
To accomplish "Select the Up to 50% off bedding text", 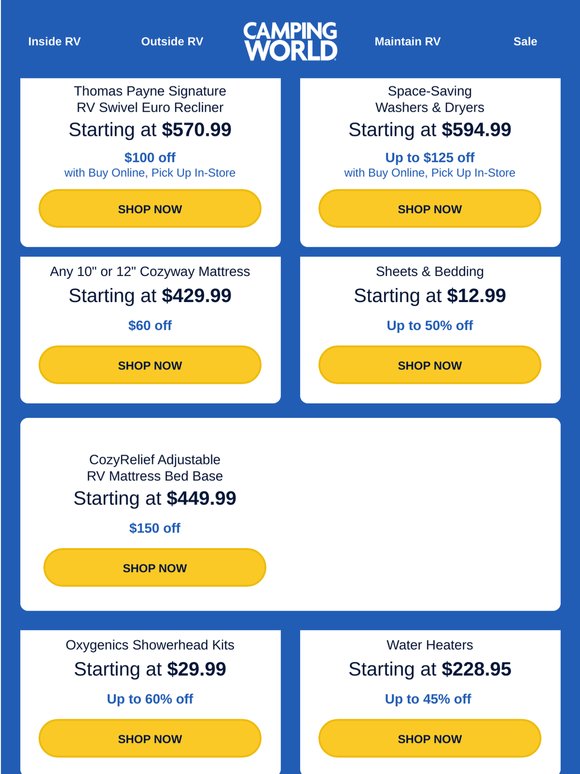I will point(430,325).
